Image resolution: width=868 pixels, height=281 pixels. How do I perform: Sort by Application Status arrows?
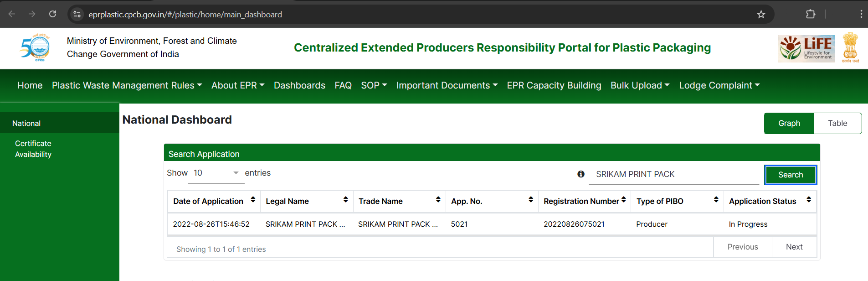(809, 200)
